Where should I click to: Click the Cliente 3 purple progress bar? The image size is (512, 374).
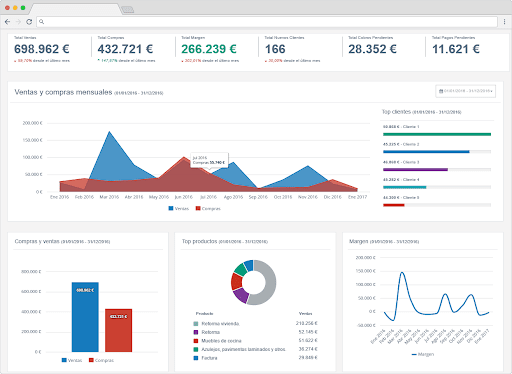coord(415,170)
